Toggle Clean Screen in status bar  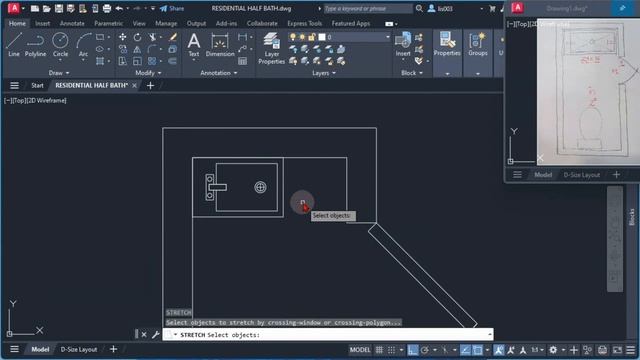pyautogui.click(x=617, y=350)
